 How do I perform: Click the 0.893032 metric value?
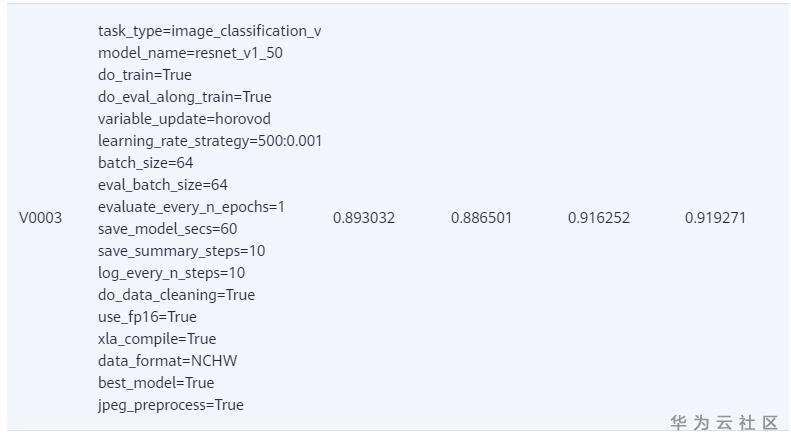coord(364,218)
